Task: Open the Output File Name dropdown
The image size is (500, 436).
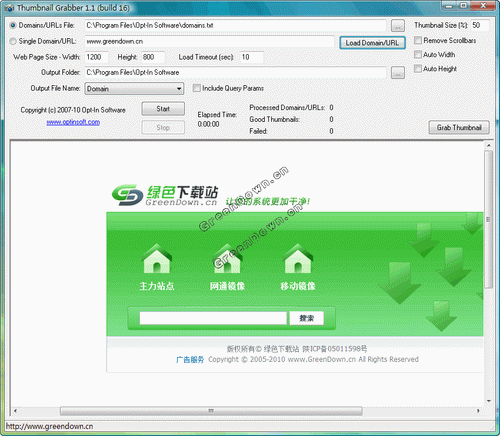Action: click(x=134, y=89)
